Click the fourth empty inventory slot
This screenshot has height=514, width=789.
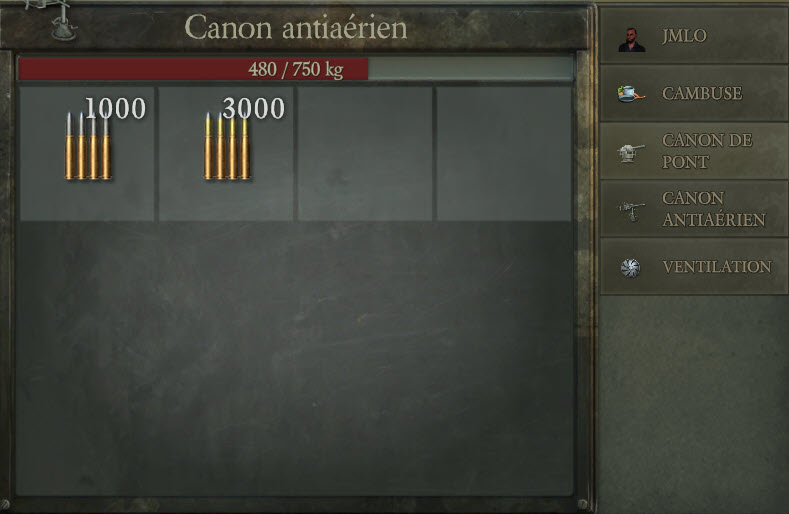coord(504,154)
